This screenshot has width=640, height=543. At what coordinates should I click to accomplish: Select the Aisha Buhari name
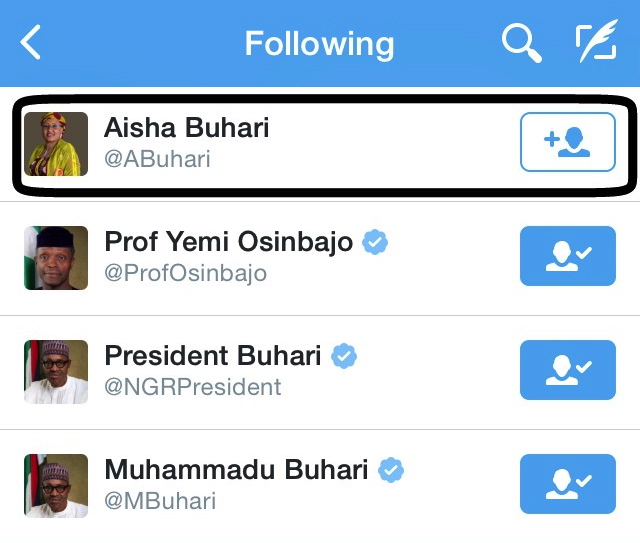point(186,128)
